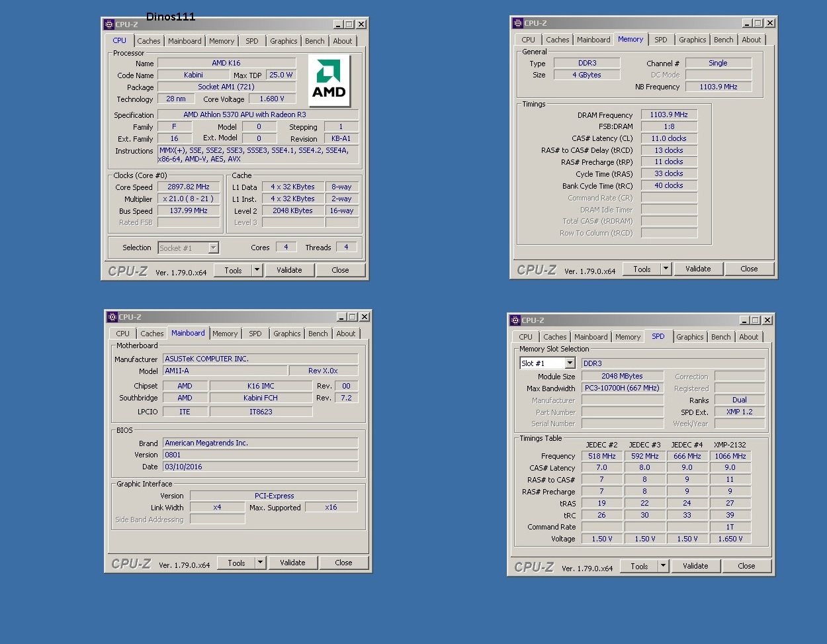
Task: Click the Close button in the SPD window
Action: pyautogui.click(x=746, y=566)
